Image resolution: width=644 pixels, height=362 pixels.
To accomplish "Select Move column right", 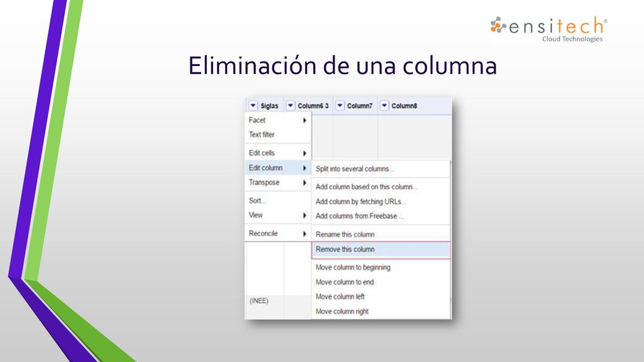I will pos(380,312).
